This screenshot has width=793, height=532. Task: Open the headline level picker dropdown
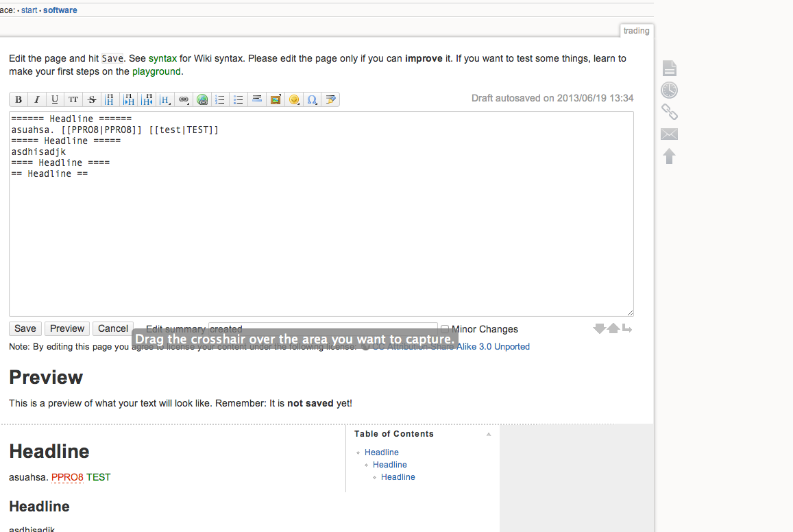165,99
